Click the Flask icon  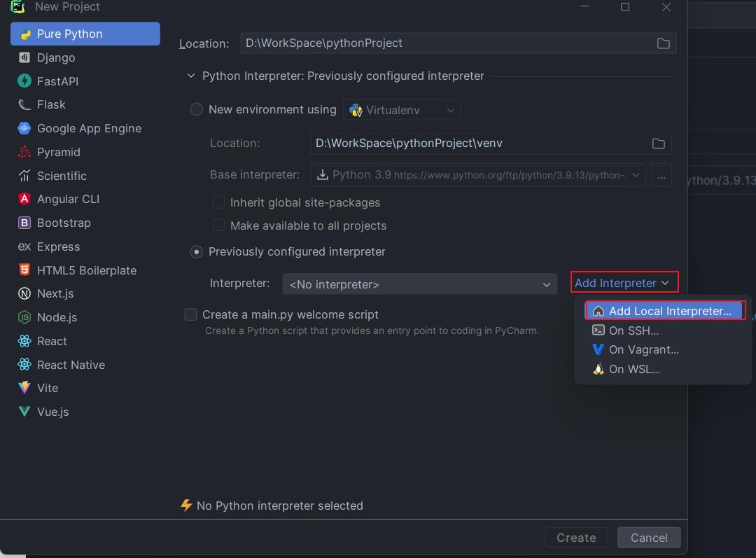24,104
